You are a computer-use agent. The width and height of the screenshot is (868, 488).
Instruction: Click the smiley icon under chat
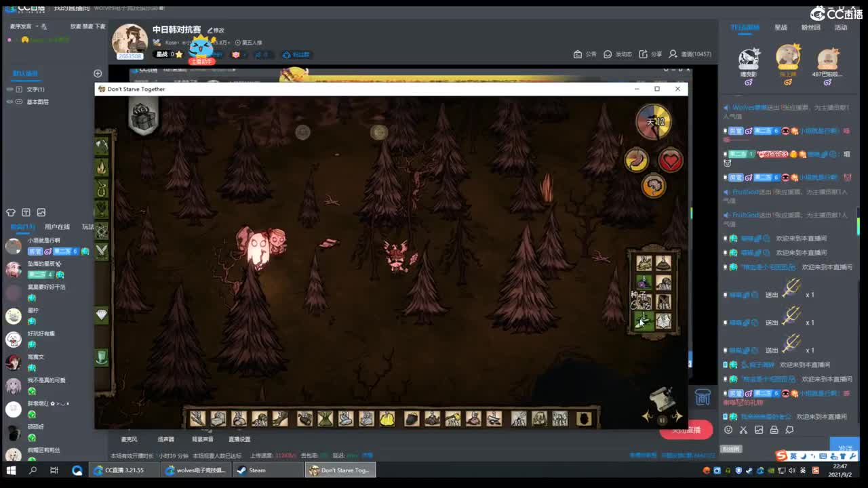(728, 430)
